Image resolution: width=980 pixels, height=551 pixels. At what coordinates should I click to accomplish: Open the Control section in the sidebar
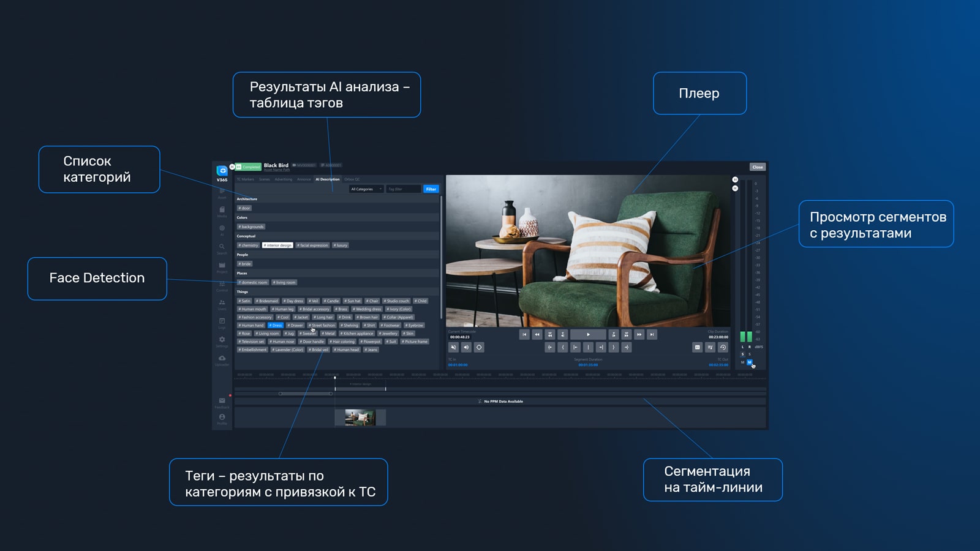click(222, 285)
